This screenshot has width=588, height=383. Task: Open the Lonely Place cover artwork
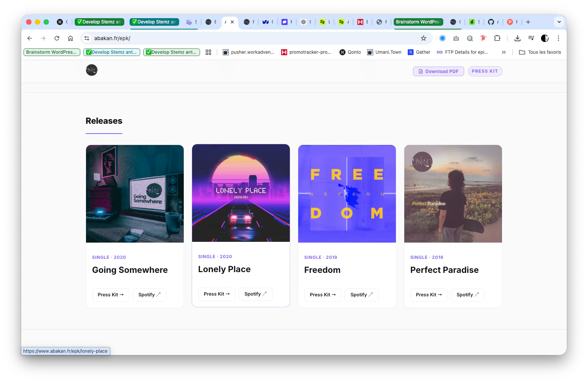pos(241,193)
